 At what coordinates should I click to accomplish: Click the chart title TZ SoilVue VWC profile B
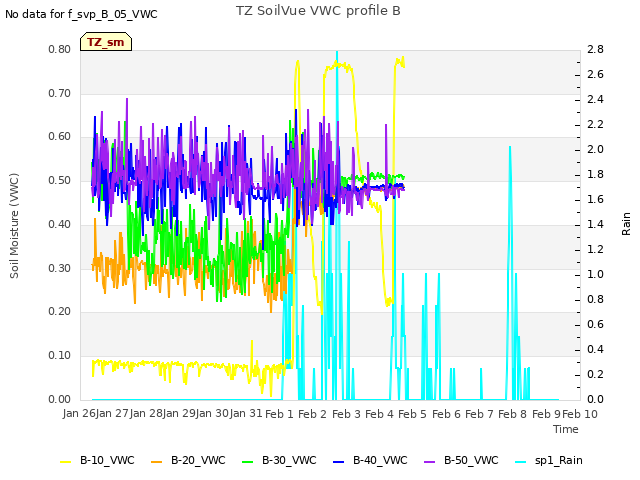pos(318,11)
